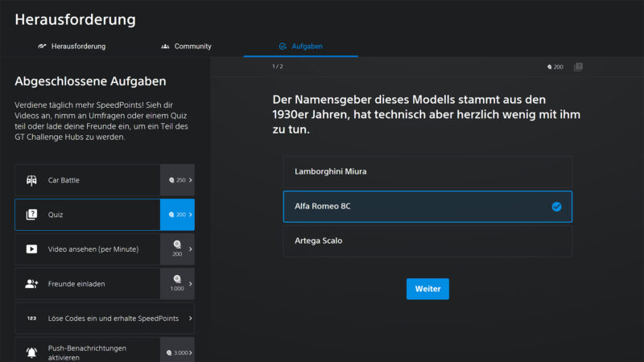Click the SpeedPoints coin icon next to 200 at top
The width and height of the screenshot is (644, 362).
tap(550, 67)
